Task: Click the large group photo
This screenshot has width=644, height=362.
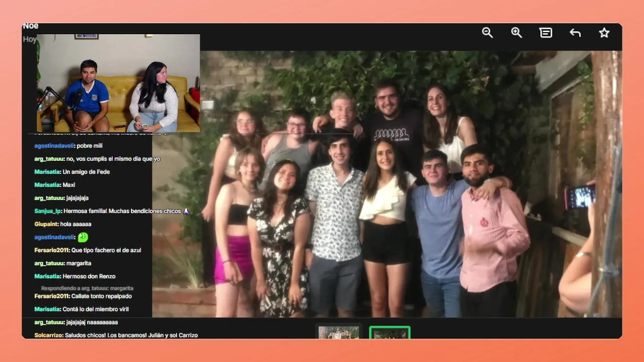Action: [x=387, y=184]
